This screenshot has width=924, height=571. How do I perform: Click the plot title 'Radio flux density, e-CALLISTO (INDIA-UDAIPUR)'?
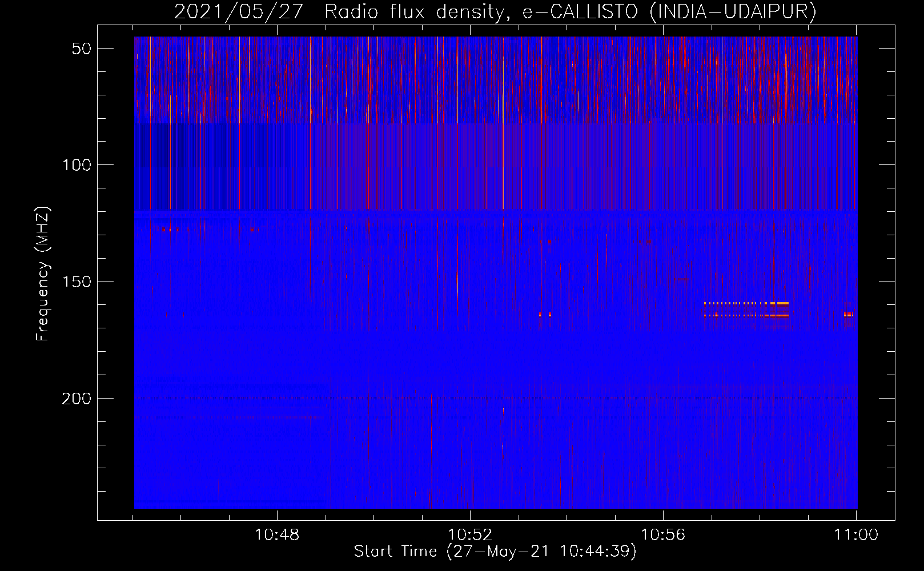point(571,11)
